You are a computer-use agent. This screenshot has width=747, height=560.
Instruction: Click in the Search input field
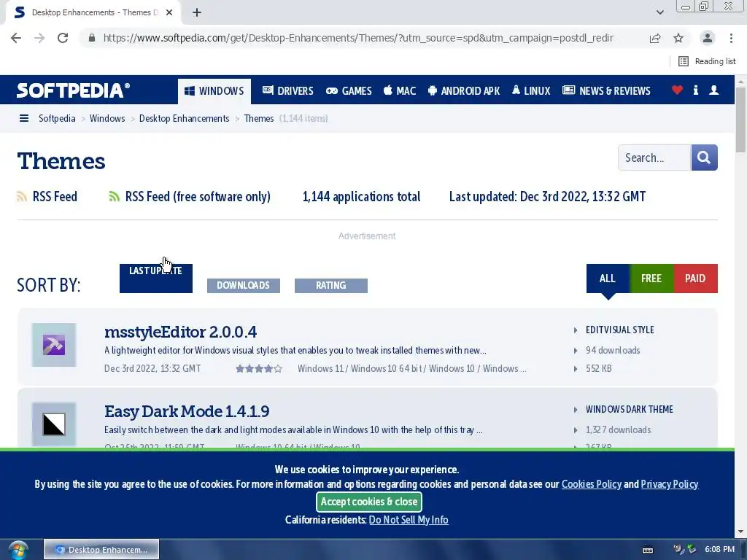click(x=654, y=157)
